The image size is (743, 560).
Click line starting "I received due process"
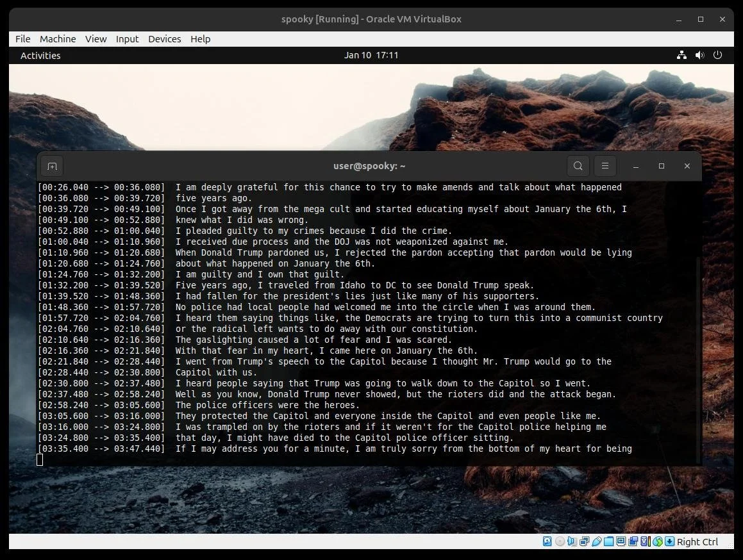pos(342,242)
